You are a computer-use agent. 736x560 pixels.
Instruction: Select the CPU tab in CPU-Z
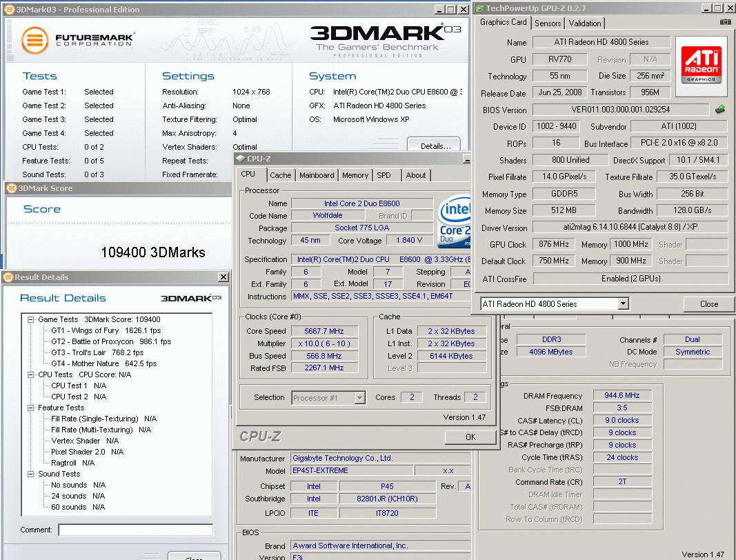(x=248, y=174)
